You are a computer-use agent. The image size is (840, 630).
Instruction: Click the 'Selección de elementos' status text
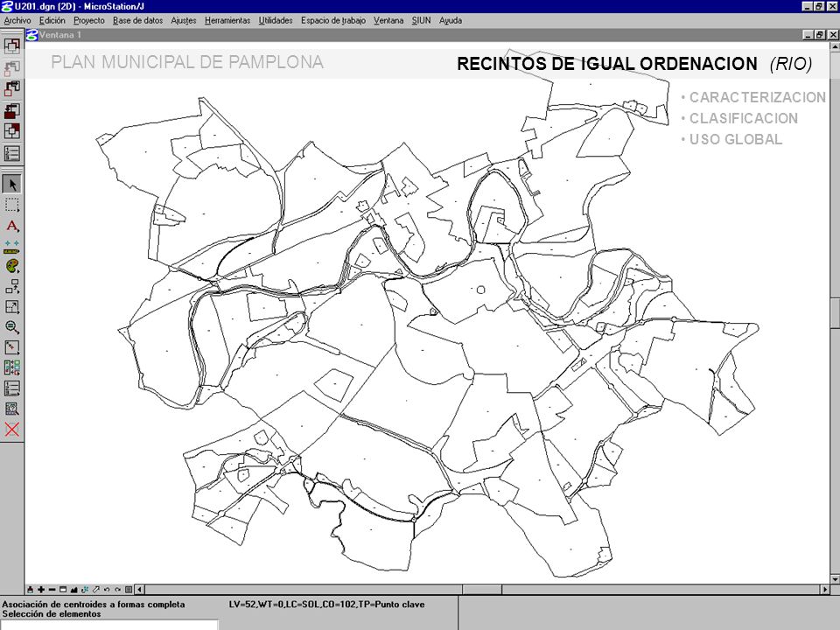pos(52,614)
